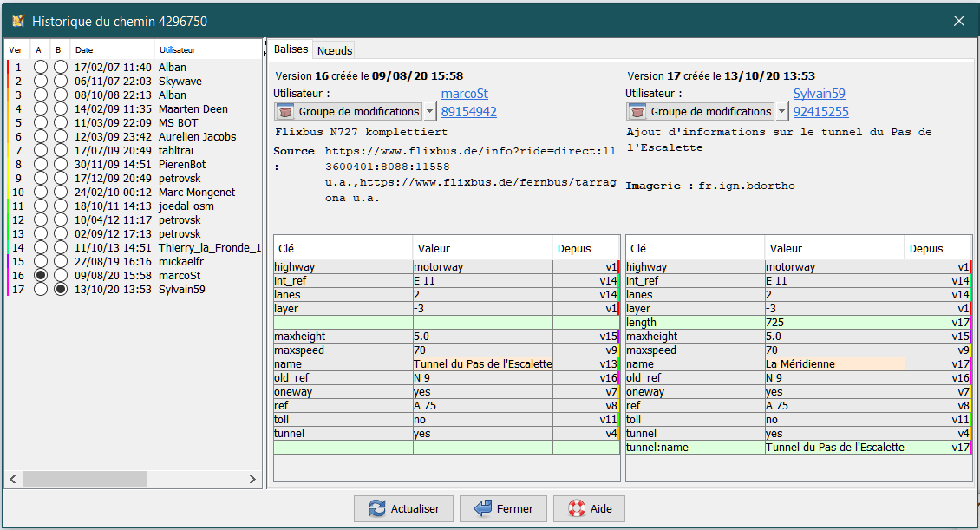Click the changeset icon under user marcoSt
Screen dimensions: 980x530
point(285,112)
